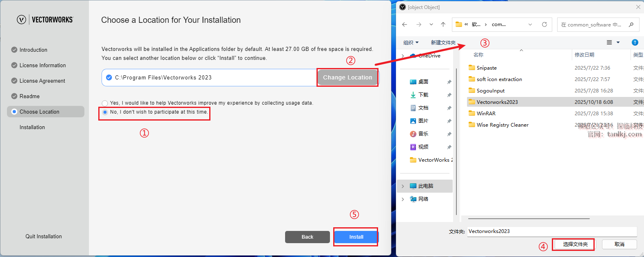
Task: Open 图片 in navigation pane
Action: click(423, 121)
